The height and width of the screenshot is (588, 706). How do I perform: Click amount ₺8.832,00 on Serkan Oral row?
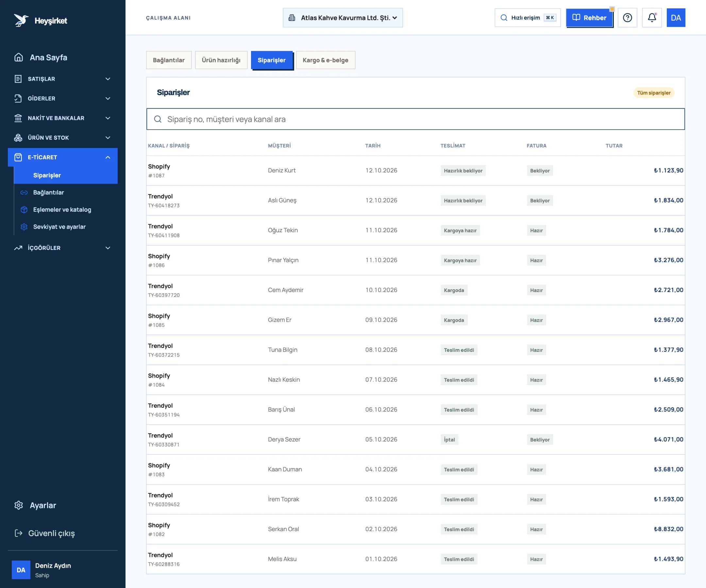(668, 529)
